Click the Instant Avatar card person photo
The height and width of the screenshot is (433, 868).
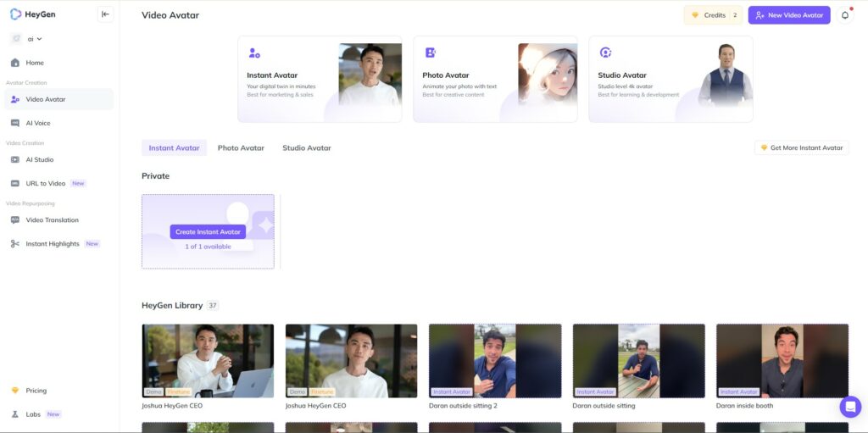coord(370,75)
